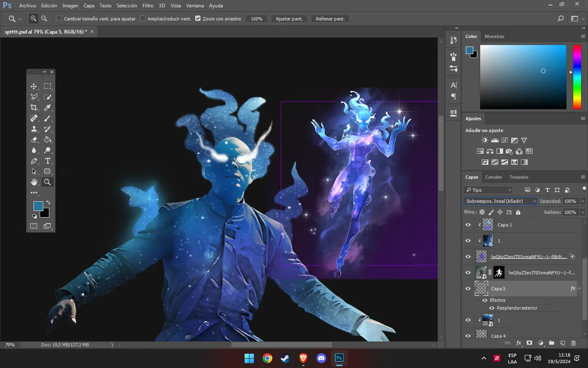Add a Levels adjustment

(x=495, y=140)
